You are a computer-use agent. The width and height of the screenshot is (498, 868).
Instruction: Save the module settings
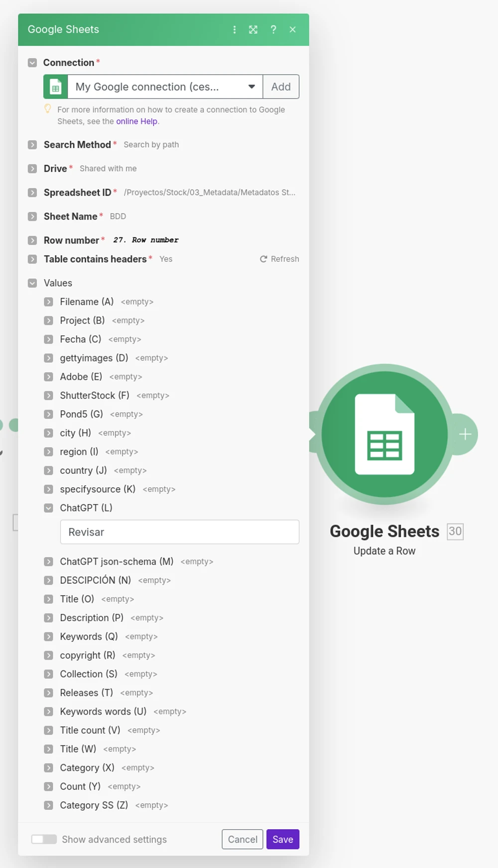[x=283, y=840]
